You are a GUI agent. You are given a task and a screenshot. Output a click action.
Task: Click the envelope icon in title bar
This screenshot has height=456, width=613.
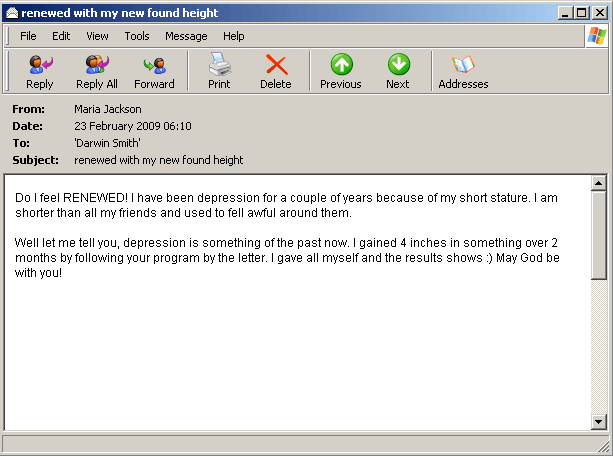click(x=12, y=13)
